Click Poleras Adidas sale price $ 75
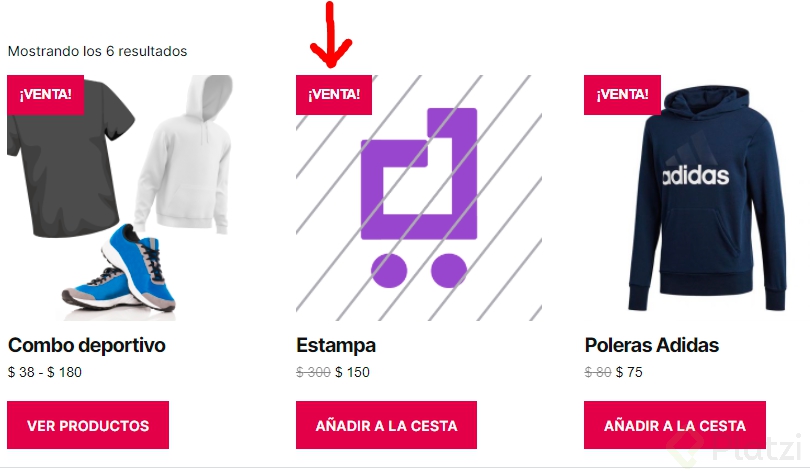Screen dimensions: 810x474 pyautogui.click(x=629, y=372)
